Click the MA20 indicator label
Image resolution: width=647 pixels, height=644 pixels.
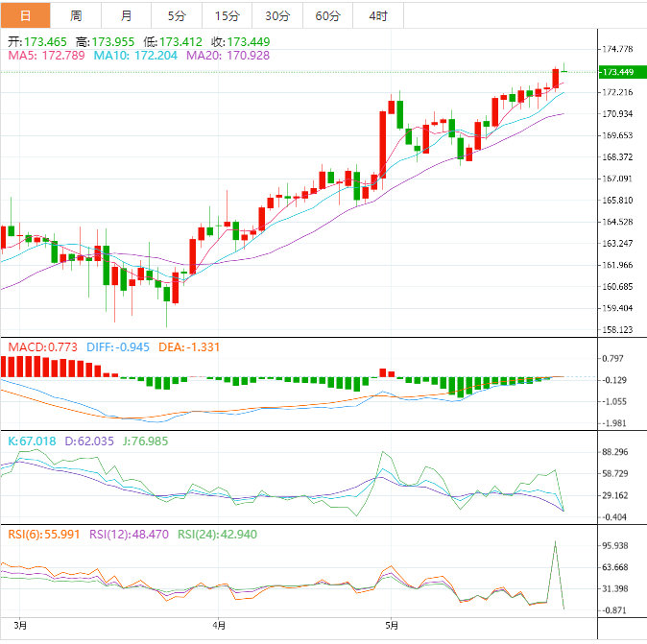(x=228, y=57)
